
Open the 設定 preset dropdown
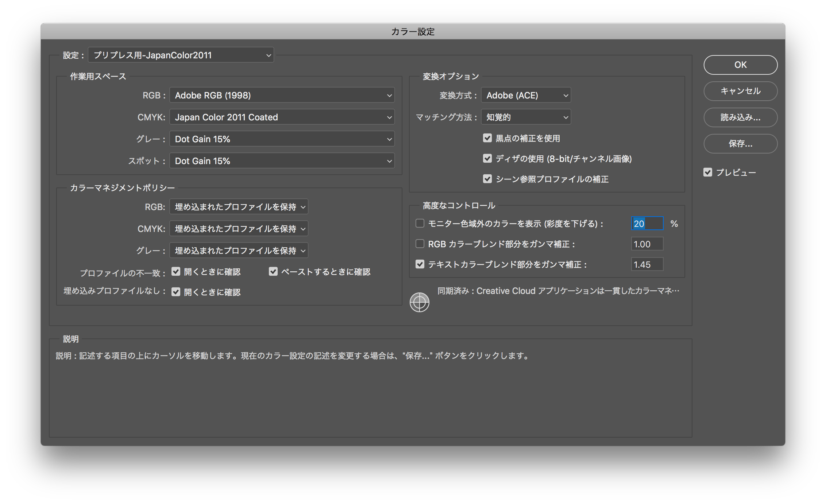tap(181, 55)
